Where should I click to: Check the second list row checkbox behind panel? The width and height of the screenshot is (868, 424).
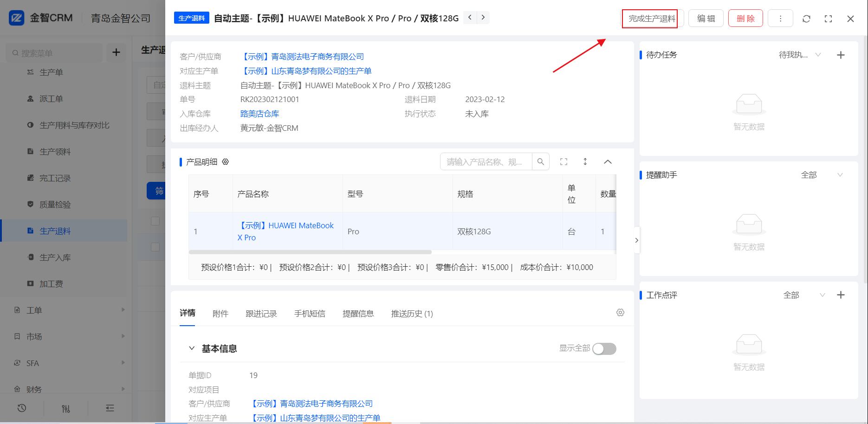pos(155,247)
